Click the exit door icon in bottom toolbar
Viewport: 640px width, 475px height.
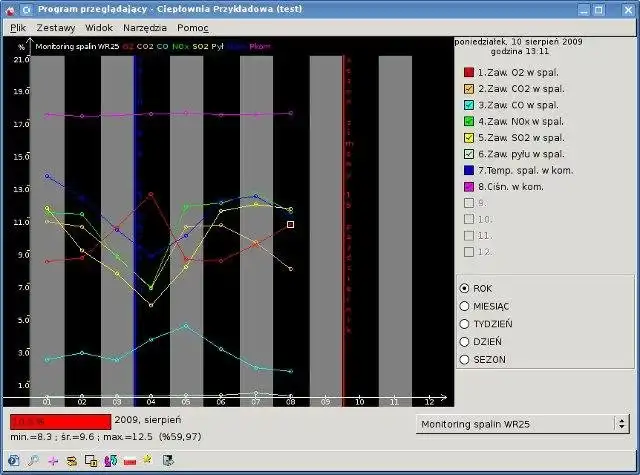(x=168, y=460)
